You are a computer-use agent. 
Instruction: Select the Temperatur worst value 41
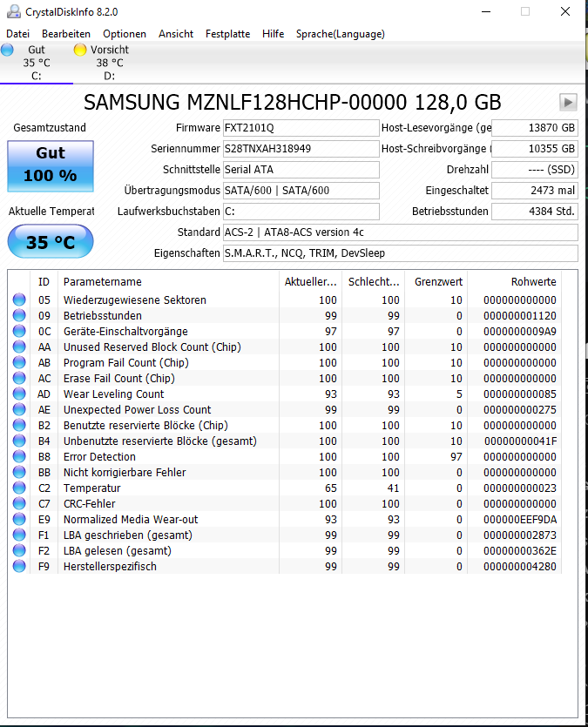coord(393,488)
